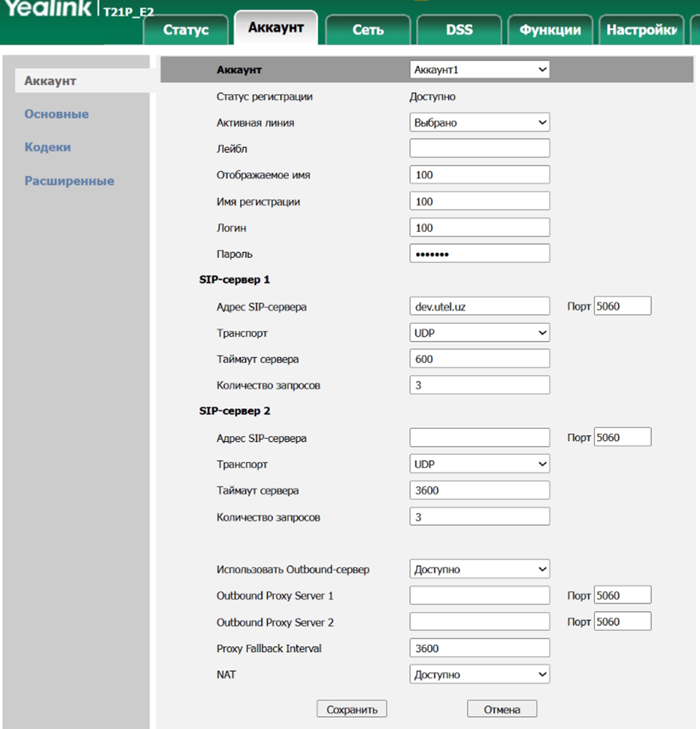
Task: Open the NAT dropdown
Action: (479, 675)
